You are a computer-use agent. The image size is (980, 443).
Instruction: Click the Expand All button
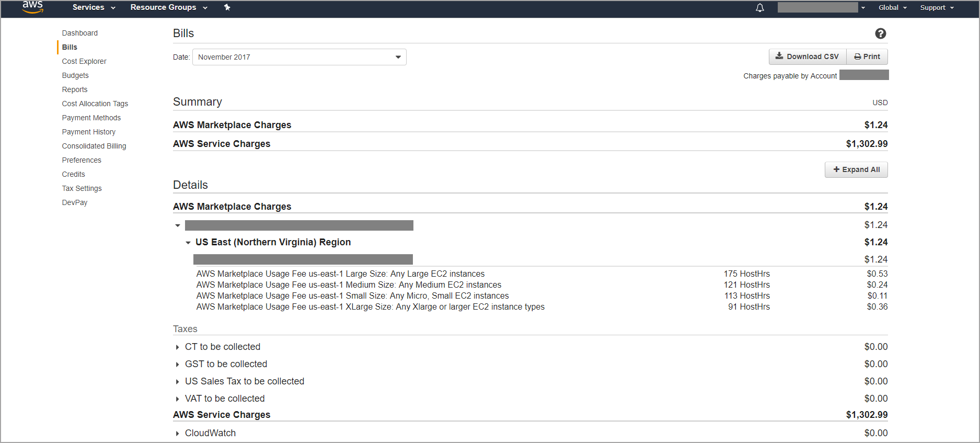856,169
